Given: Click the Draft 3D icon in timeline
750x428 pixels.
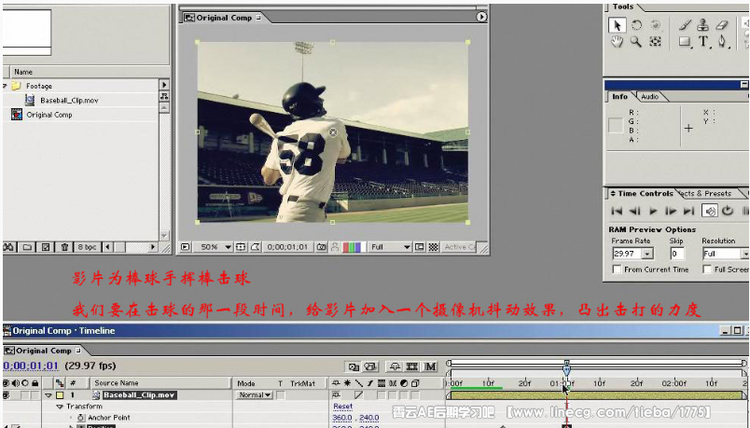Looking at the screenshot, I should [x=371, y=367].
